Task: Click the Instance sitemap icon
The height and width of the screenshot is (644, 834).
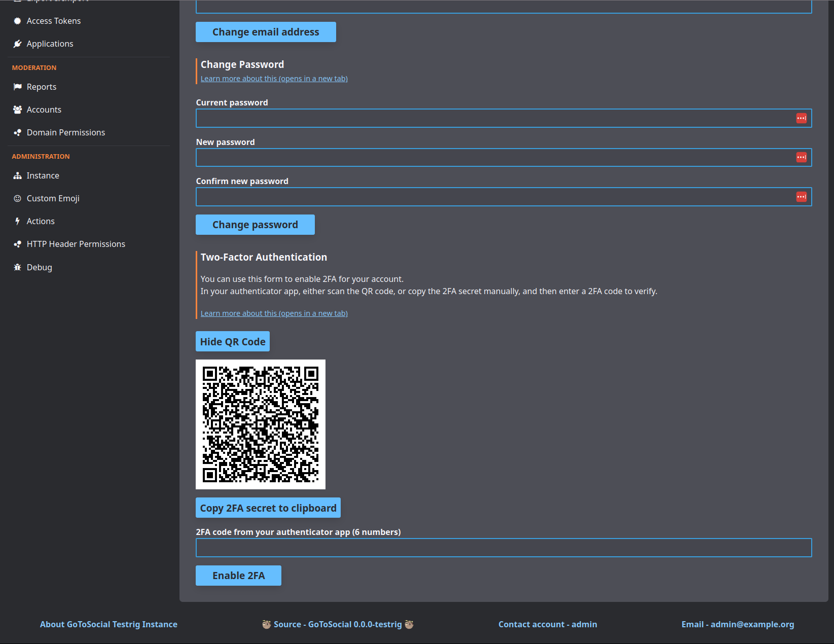Action: (17, 175)
